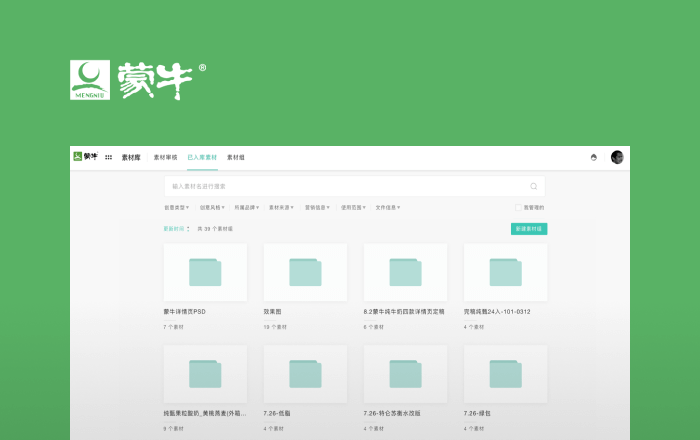700x440 pixels.
Task: Open the 完稿纯甄24入-101-0312 folder icon
Action: pyautogui.click(x=506, y=272)
